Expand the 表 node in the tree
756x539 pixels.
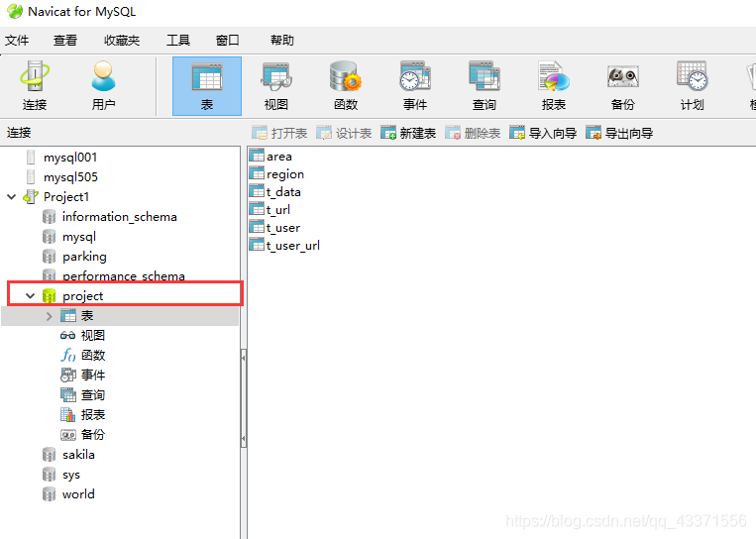(x=49, y=316)
